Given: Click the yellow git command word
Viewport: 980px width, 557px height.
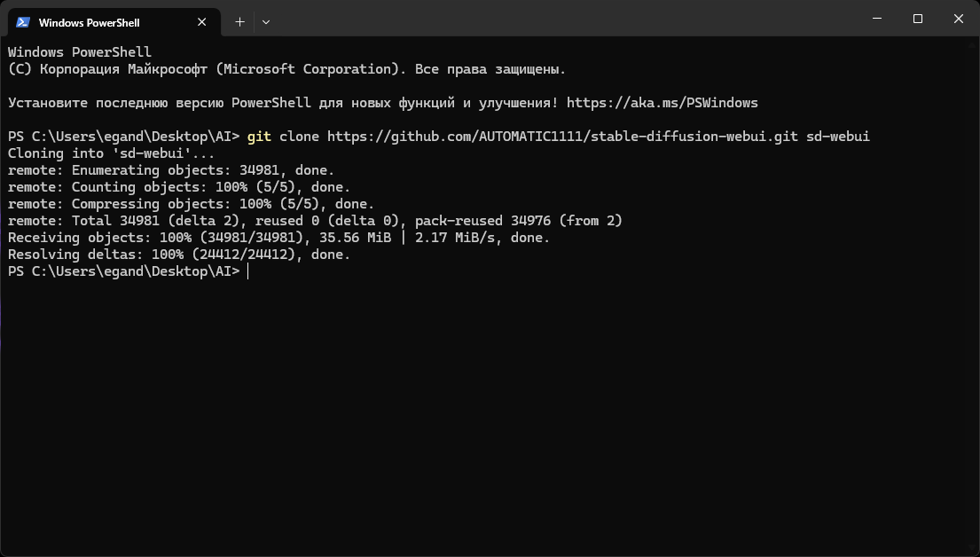Looking at the screenshot, I should tap(259, 137).
